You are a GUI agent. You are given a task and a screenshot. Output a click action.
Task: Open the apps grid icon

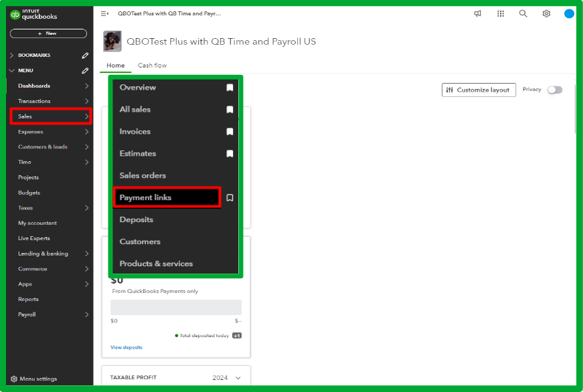[x=501, y=14]
